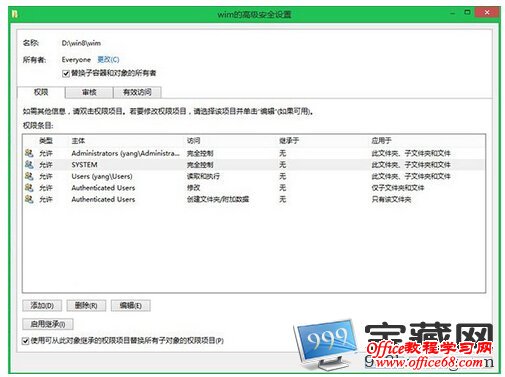The image size is (505, 377).
Task: Close the advanced security settings window
Action: pos(487,13)
